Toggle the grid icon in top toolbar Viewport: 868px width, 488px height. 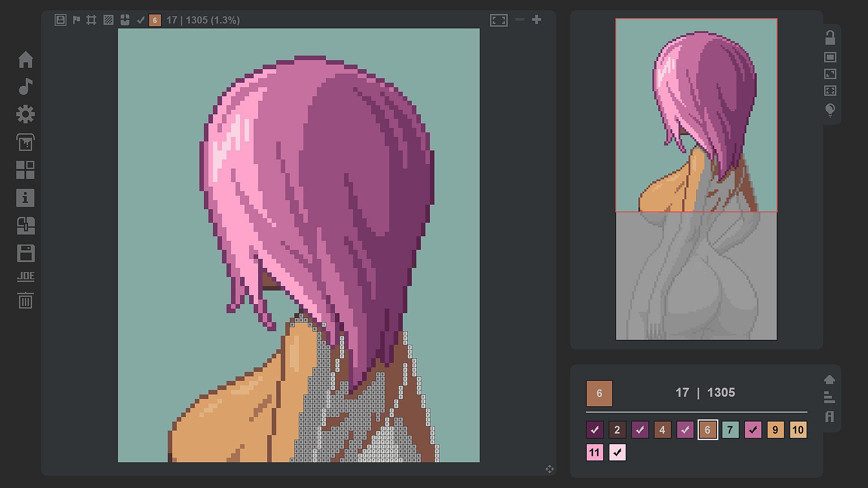pos(91,20)
